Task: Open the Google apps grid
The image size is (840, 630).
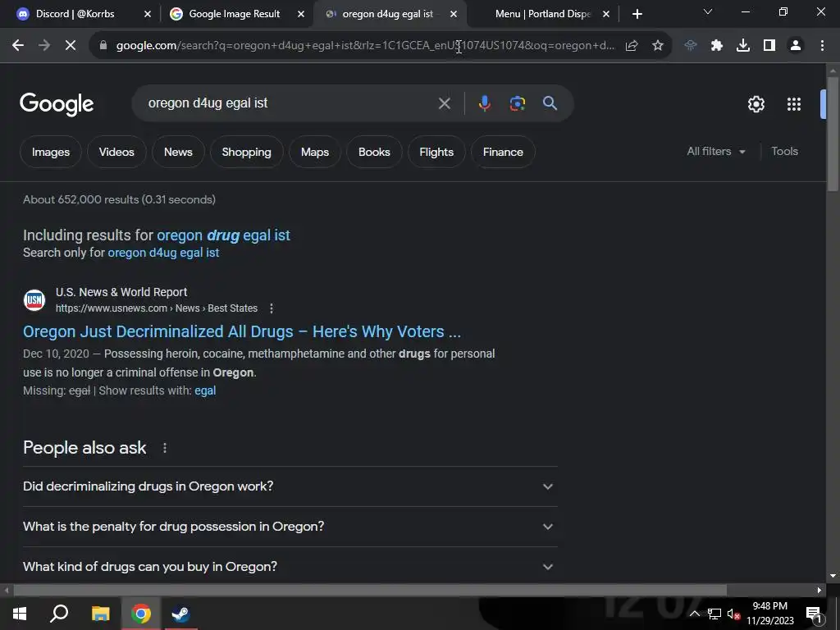Action: click(x=794, y=104)
